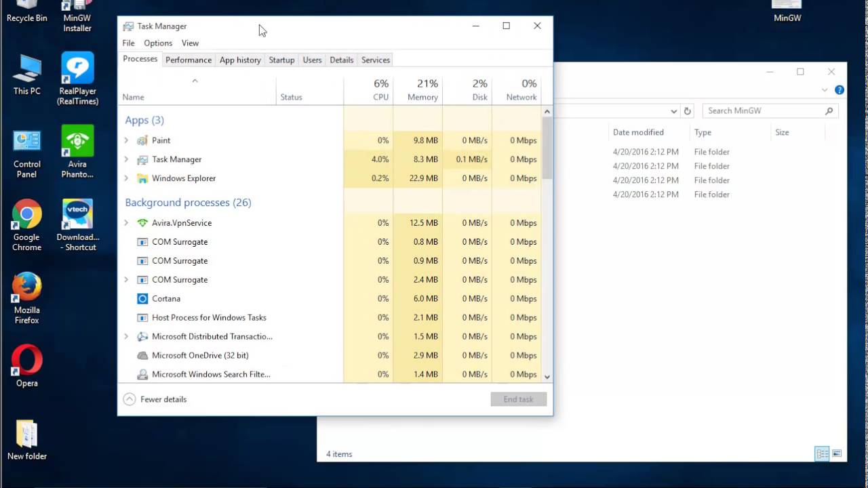868x488 pixels.
Task: Click the Avira.VpnService process icon
Action: [142, 223]
